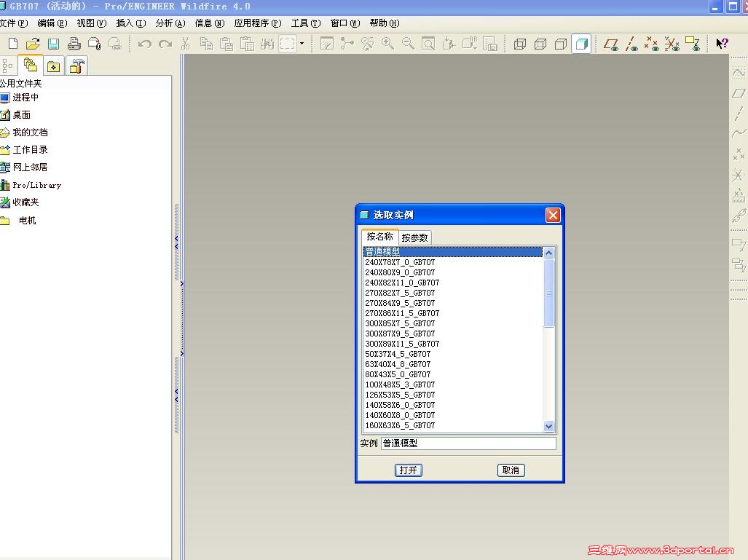The height and width of the screenshot is (560, 748).
Task: Open 桌面 folder in navigator
Action: click(x=16, y=115)
